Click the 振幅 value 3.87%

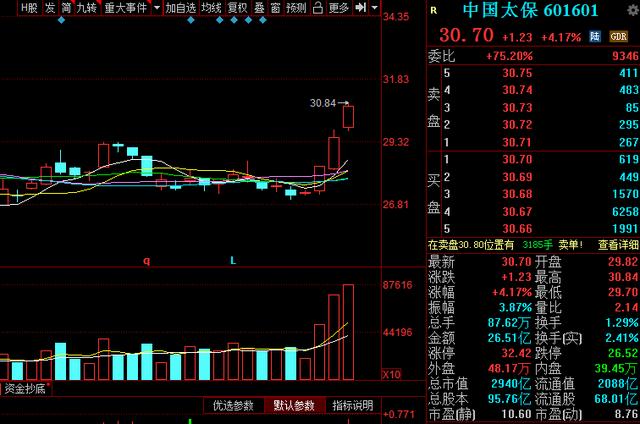point(515,307)
